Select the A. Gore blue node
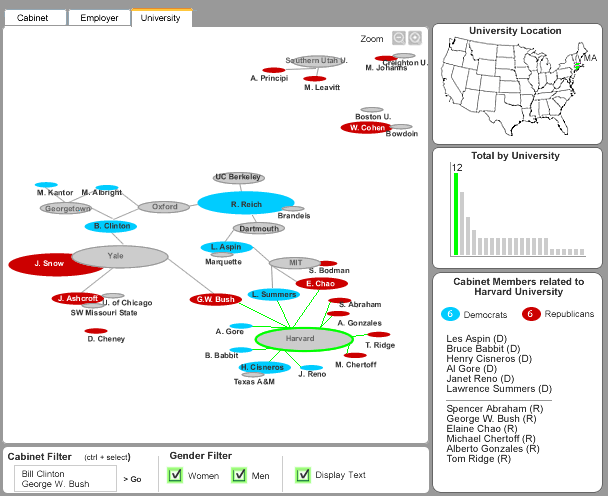 241,326
